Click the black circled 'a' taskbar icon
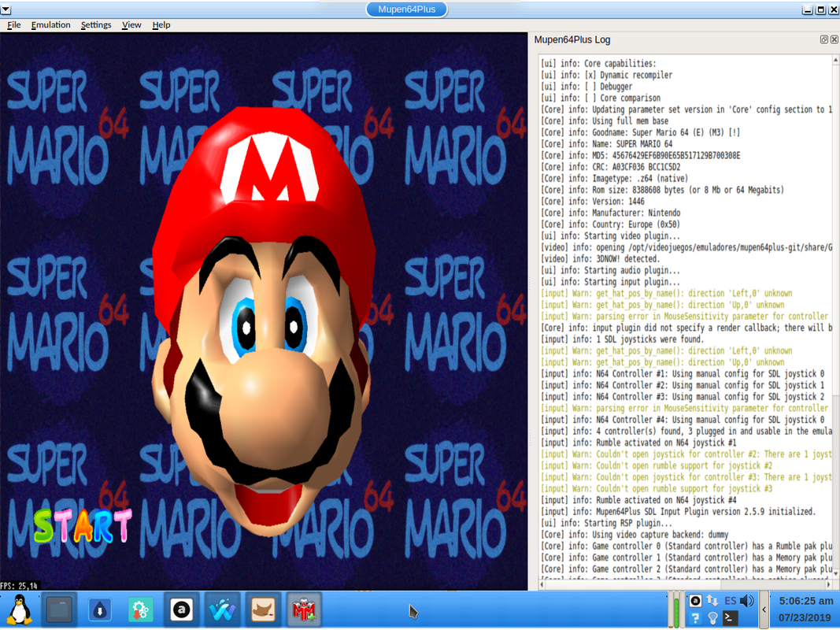 [x=182, y=610]
